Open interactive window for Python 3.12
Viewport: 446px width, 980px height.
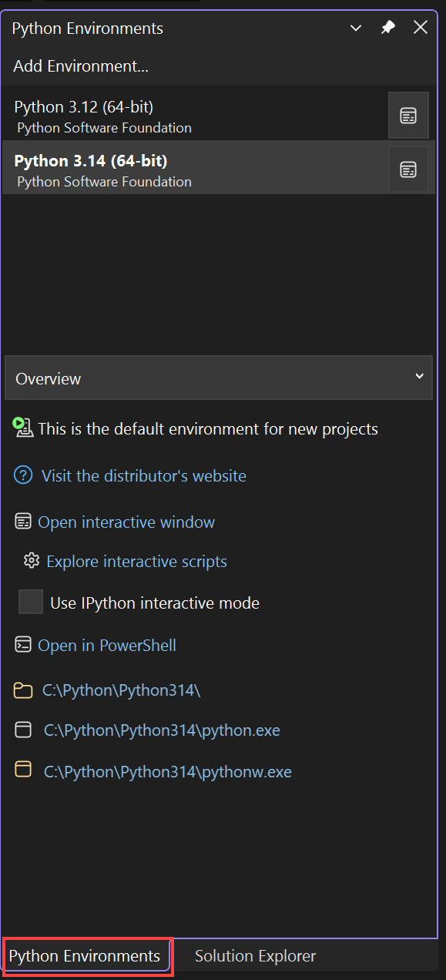point(408,115)
